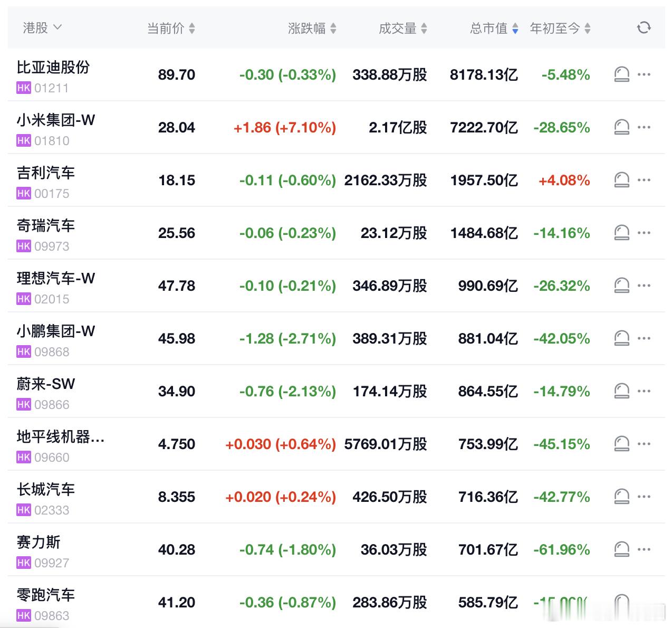Sort by 涨跌幅 column
672x628 pixels.
click(312, 28)
